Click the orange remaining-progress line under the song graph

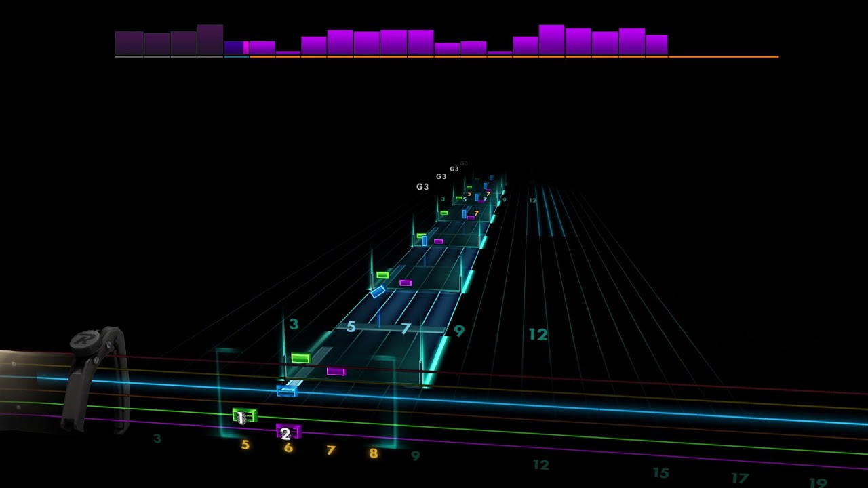514,56
